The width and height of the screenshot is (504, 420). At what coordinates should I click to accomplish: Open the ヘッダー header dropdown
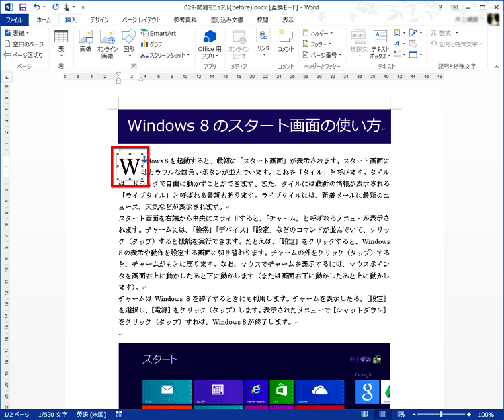pos(318,33)
